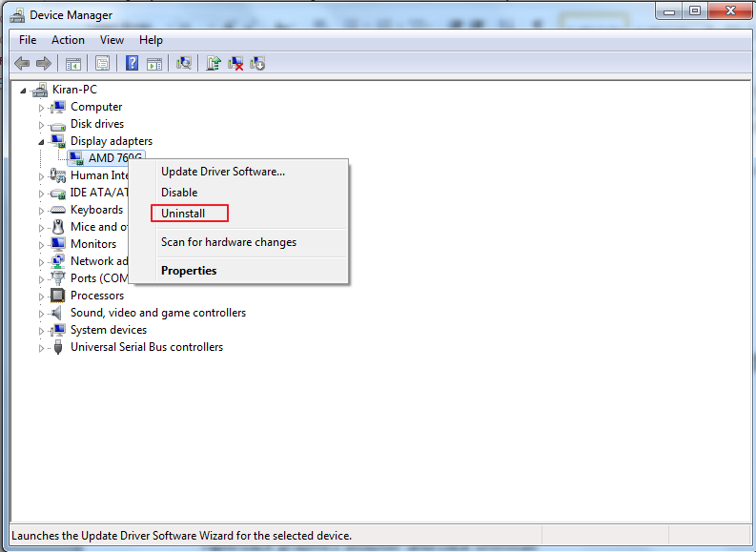Click the Back arrow toolbar icon

(21, 63)
